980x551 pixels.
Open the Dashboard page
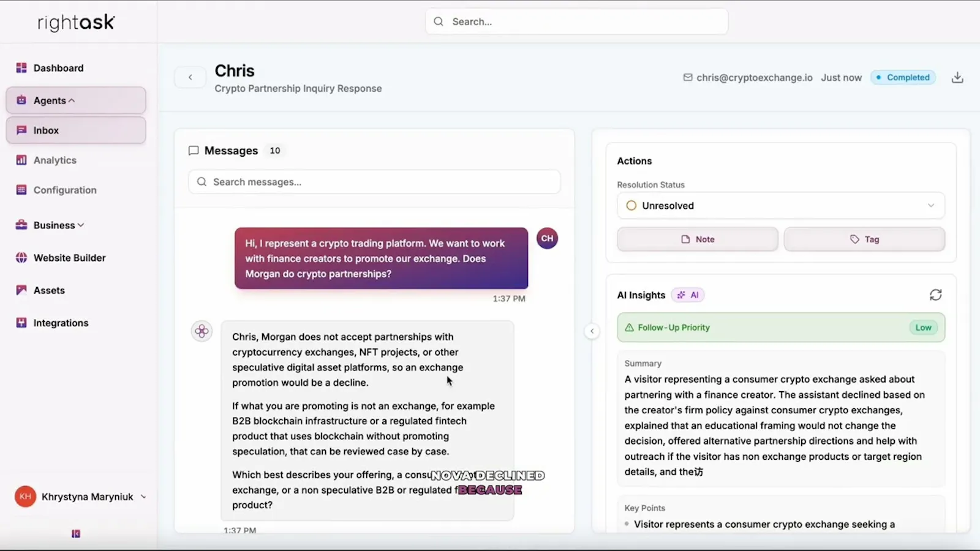click(x=59, y=68)
